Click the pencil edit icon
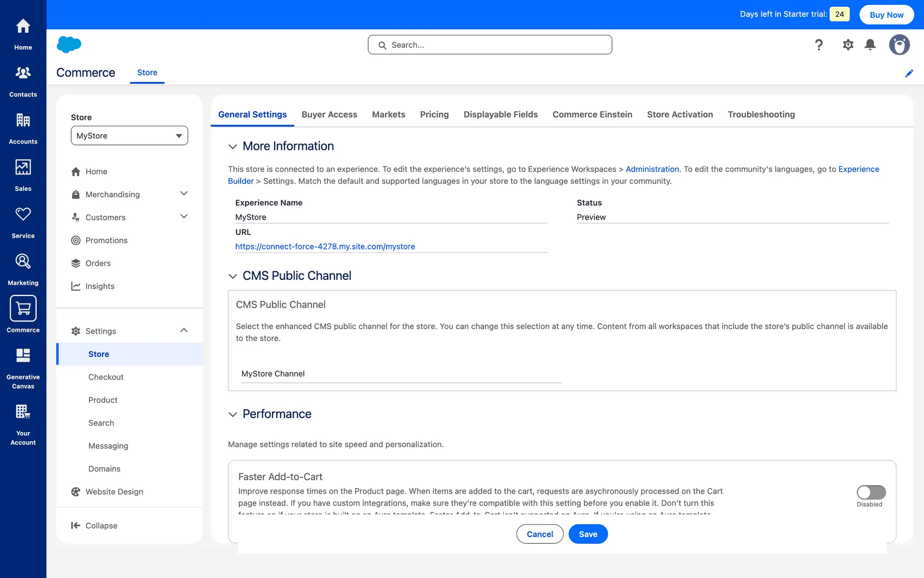Screen dimensions: 924x578 coord(909,73)
